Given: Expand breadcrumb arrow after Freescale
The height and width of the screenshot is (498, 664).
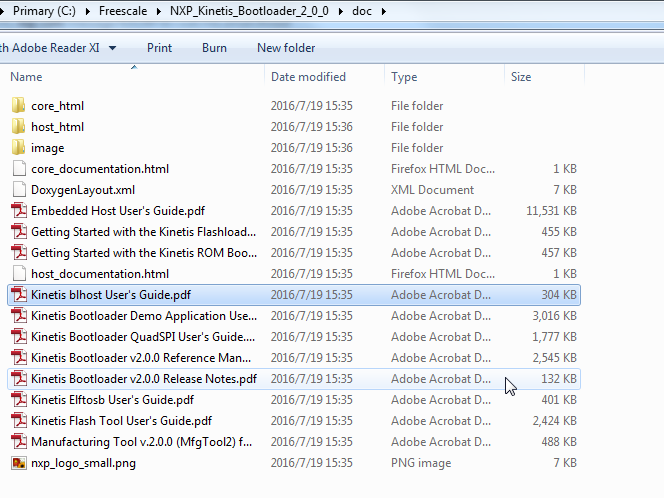Looking at the screenshot, I should click(159, 11).
